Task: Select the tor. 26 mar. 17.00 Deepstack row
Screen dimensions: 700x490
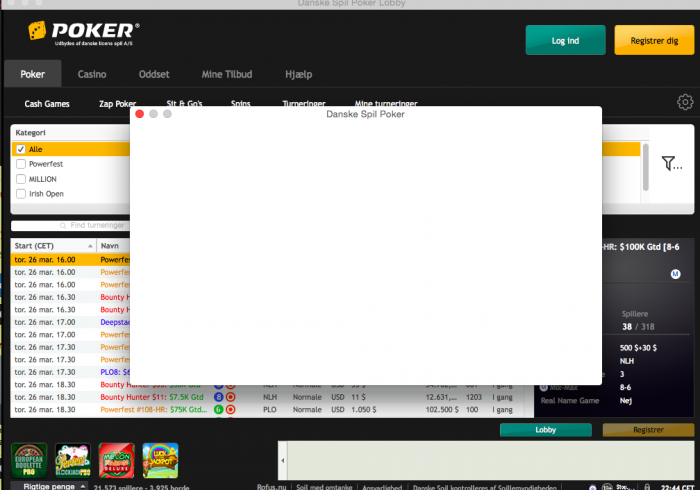Action: coord(71,322)
